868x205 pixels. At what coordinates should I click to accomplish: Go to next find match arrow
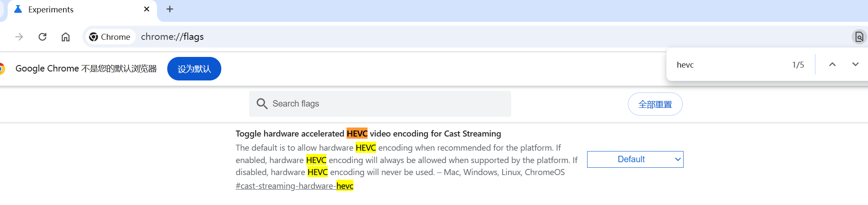[x=856, y=65]
